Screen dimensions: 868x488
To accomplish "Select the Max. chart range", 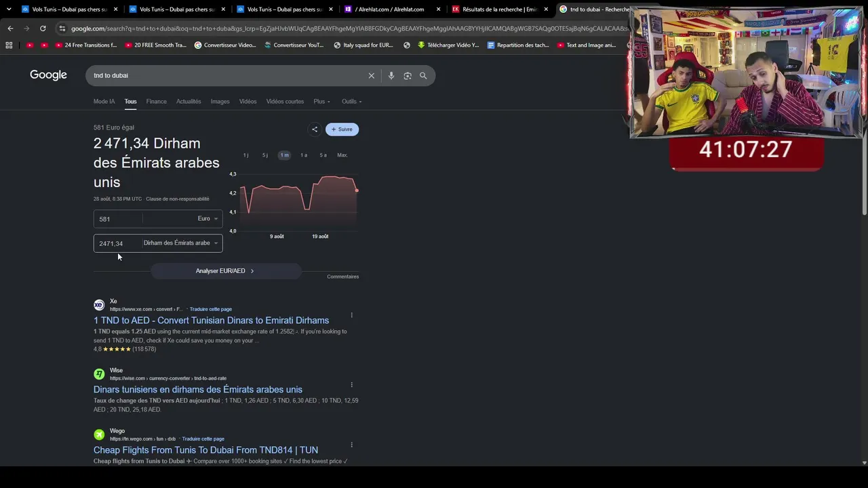I will [342, 155].
